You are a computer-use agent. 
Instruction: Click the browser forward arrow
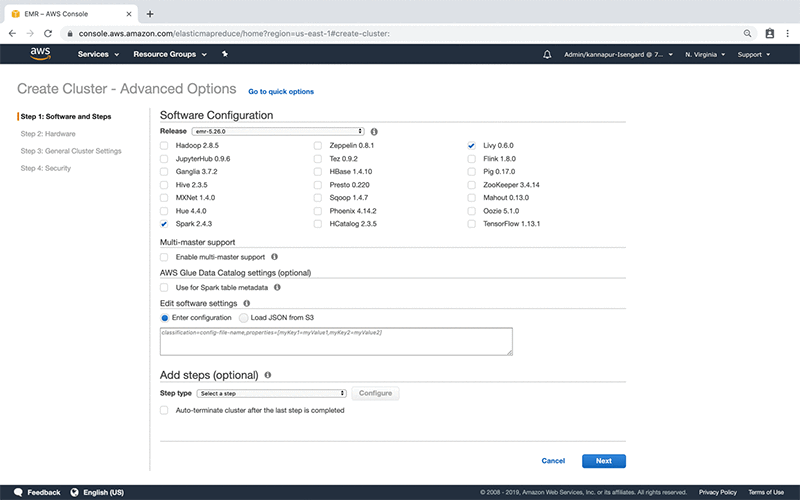(x=30, y=34)
